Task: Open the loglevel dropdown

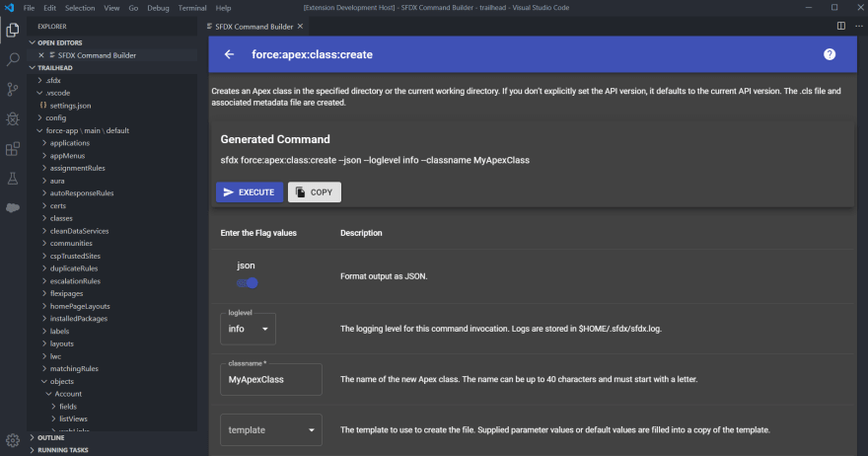Action: [248, 329]
